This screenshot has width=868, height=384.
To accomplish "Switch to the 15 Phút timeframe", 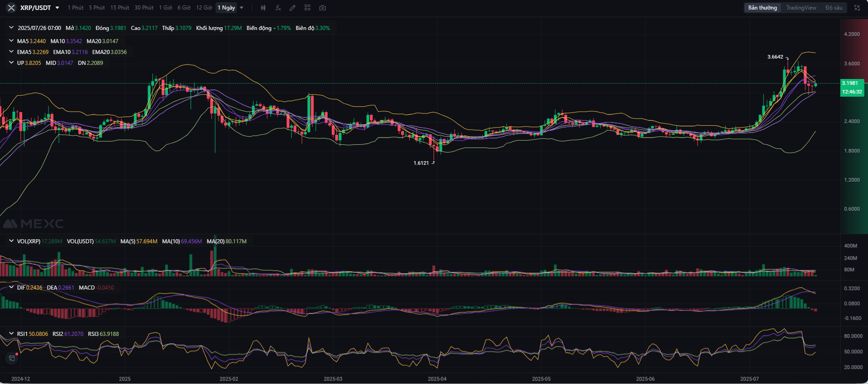I will click(x=120, y=8).
